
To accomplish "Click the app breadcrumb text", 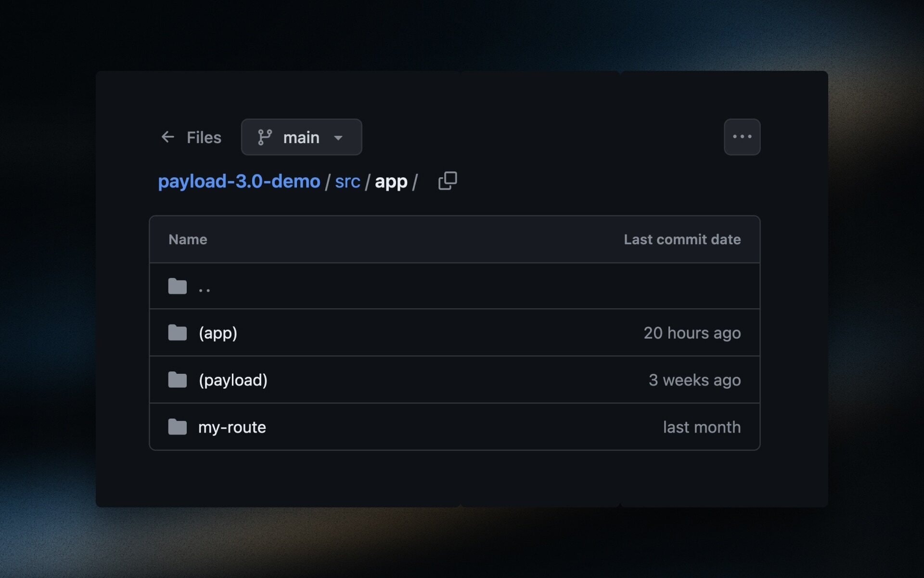I will [x=391, y=182].
